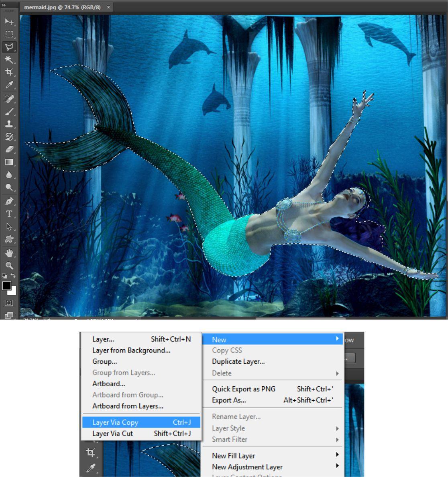Select the Crop tool in main toolbar
The image size is (448, 477).
(x=9, y=72)
